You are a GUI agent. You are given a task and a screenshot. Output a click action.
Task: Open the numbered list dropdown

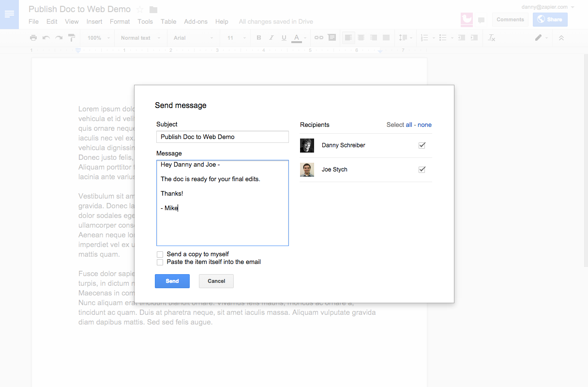click(x=427, y=38)
